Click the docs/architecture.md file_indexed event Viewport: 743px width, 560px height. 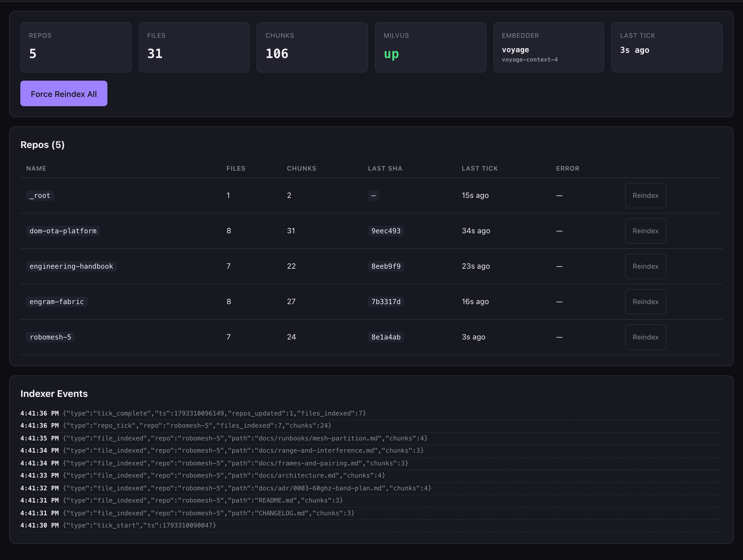pyautogui.click(x=372, y=475)
